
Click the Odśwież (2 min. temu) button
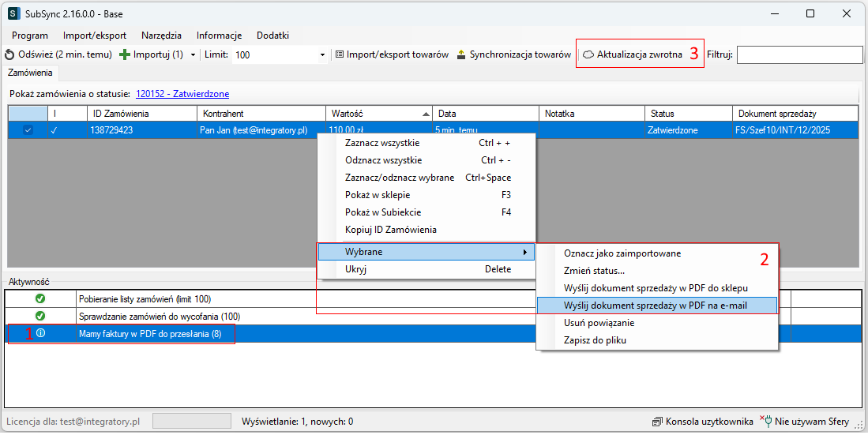pyautogui.click(x=58, y=54)
